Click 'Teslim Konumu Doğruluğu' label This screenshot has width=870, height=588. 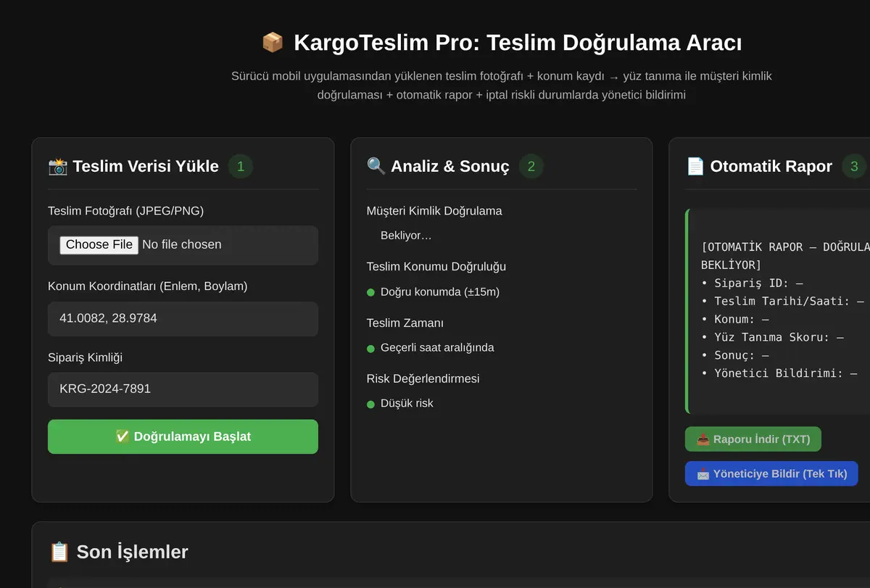436,267
